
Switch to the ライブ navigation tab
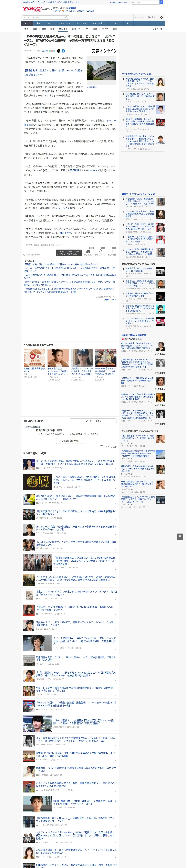(x=49, y=24)
